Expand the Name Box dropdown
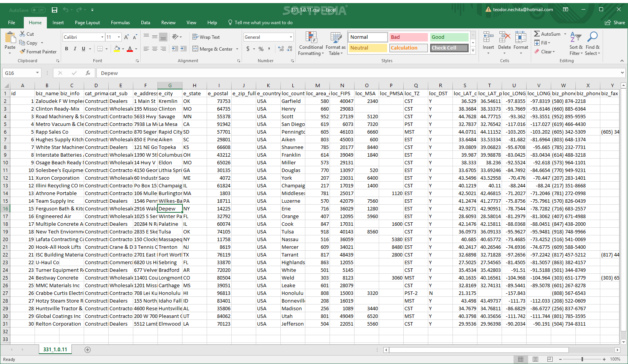The height and width of the screenshot is (364, 628). (37, 73)
